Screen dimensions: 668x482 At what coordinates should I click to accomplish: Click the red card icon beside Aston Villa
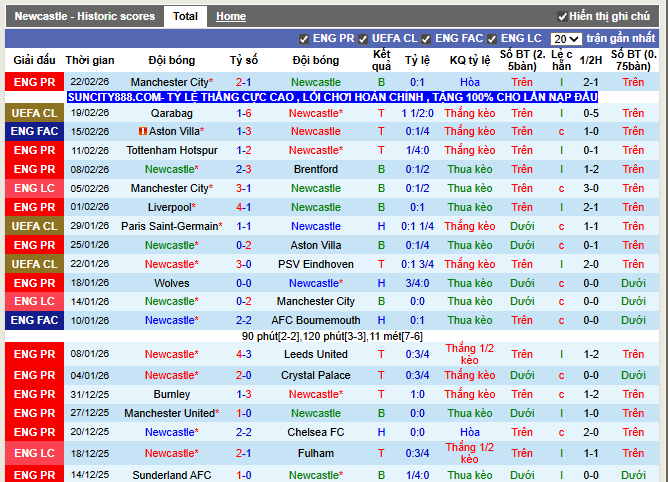[x=143, y=131]
